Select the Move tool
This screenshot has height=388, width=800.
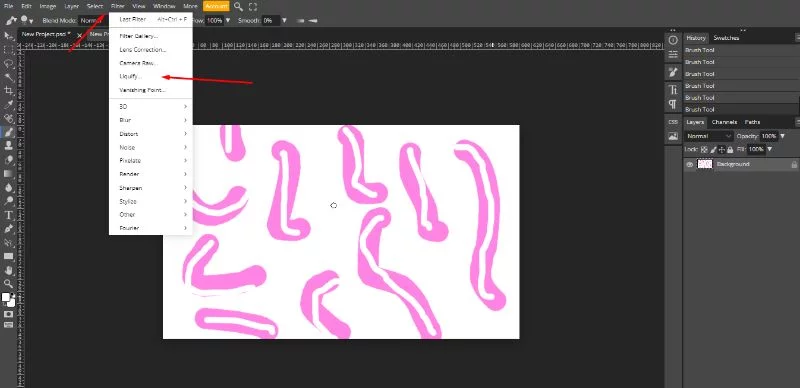9,36
